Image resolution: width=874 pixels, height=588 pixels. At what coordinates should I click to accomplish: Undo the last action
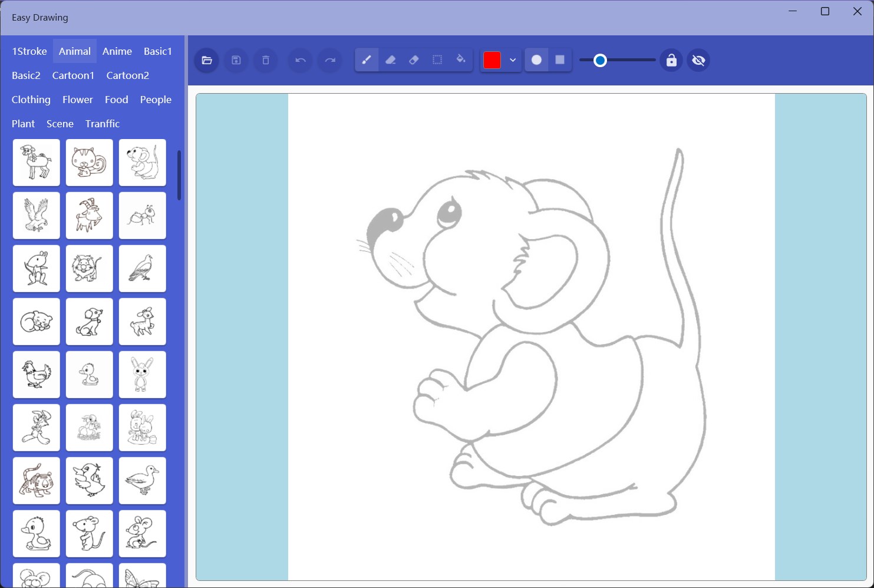point(299,60)
